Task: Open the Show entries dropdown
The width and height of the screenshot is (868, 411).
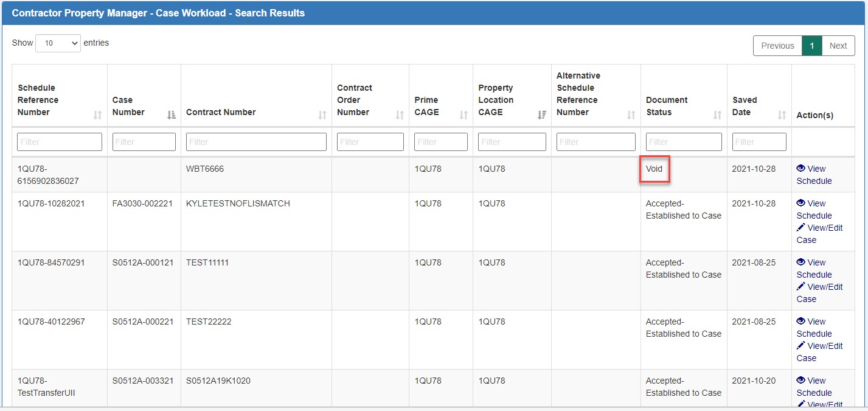Action: [x=58, y=43]
